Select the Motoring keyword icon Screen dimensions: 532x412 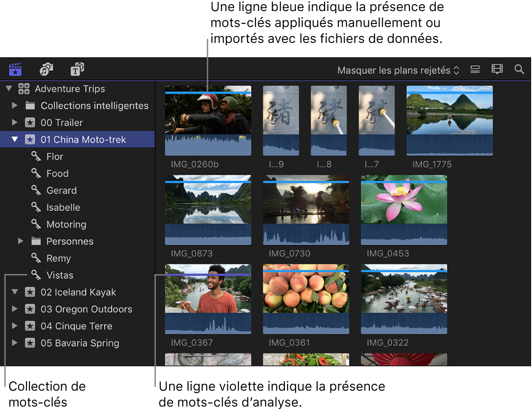[36, 224]
